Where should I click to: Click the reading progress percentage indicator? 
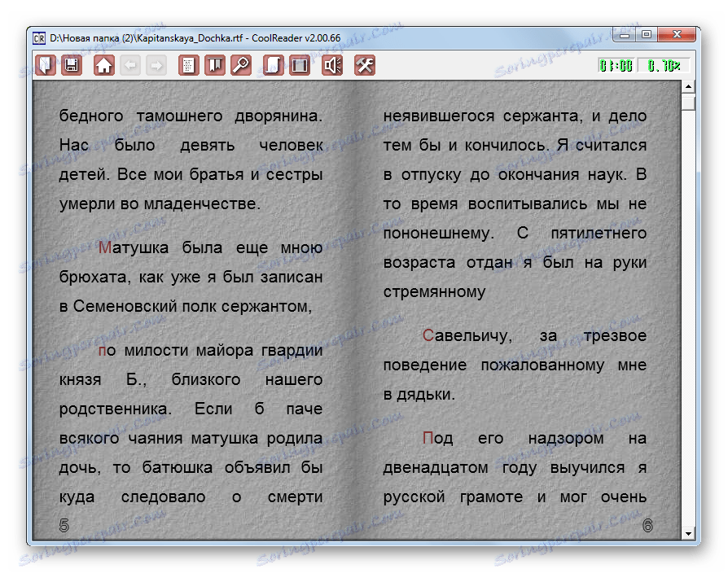[x=664, y=66]
